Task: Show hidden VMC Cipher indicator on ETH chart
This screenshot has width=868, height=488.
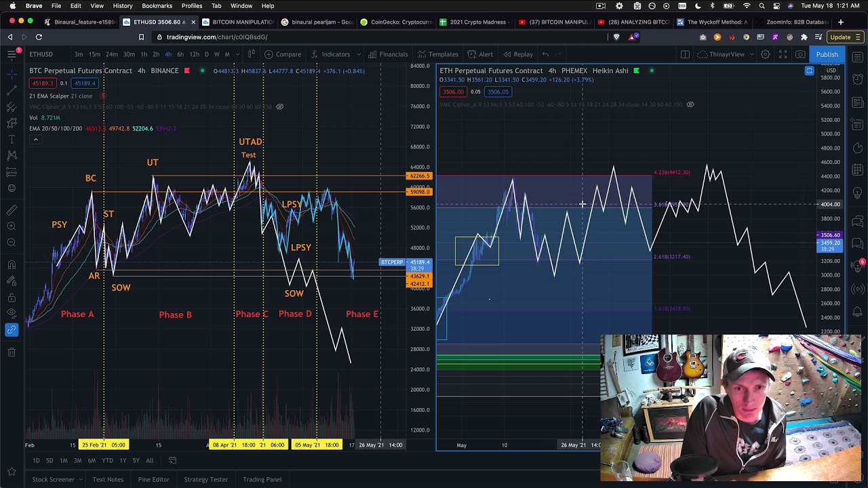Action: (x=690, y=104)
